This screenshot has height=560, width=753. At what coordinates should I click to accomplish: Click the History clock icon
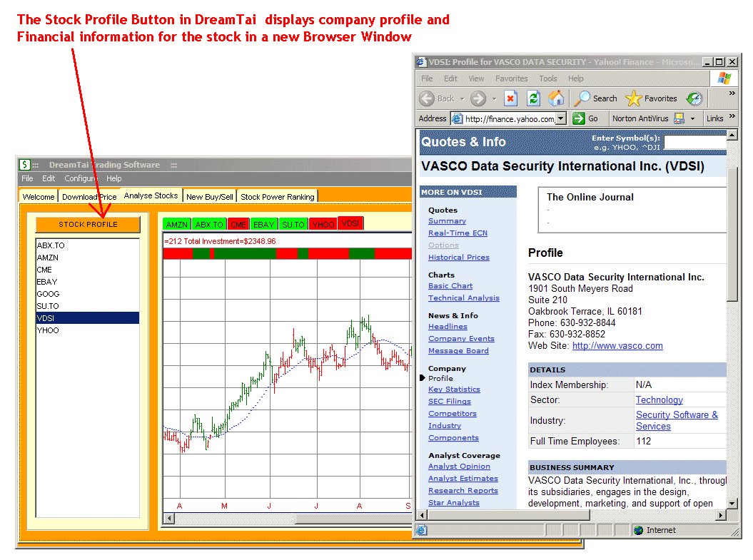coord(694,99)
